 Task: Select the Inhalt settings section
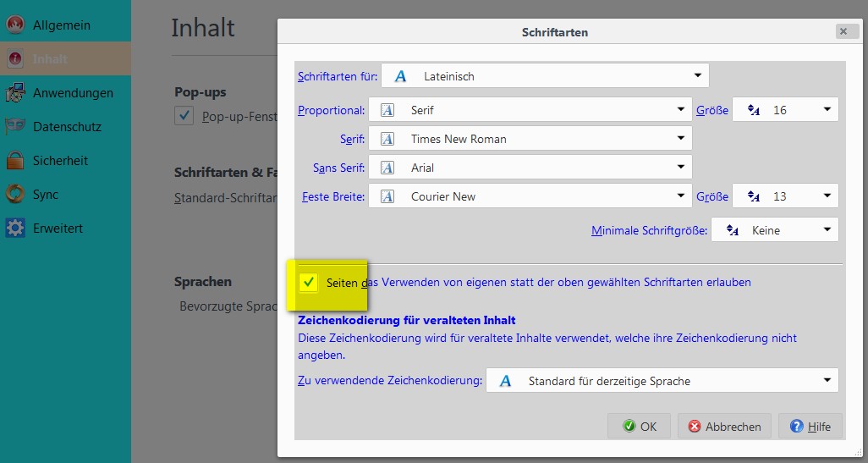(x=65, y=58)
